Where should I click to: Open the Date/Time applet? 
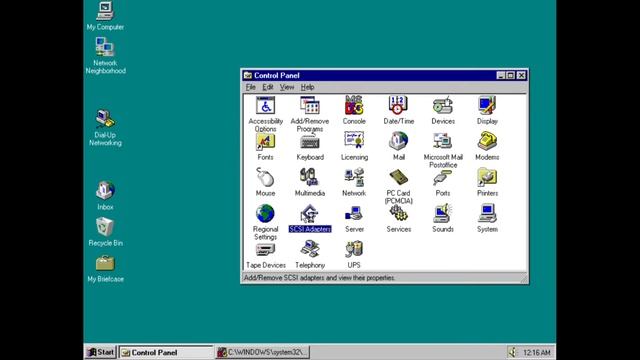(398, 105)
